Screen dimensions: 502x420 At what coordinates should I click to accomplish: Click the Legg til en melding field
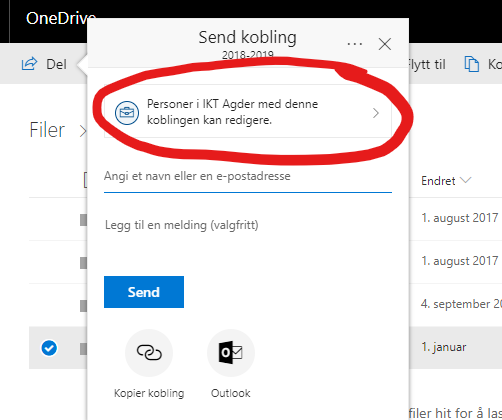point(248,225)
